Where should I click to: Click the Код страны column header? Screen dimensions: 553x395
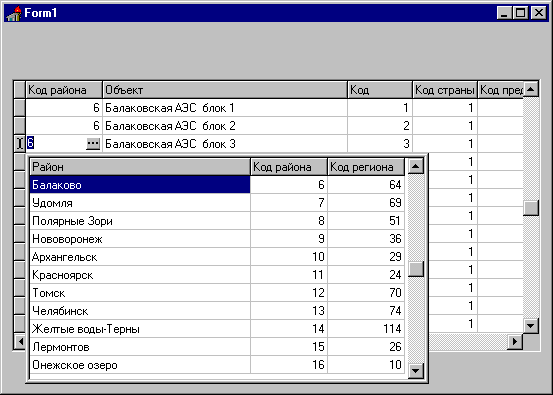click(x=445, y=90)
